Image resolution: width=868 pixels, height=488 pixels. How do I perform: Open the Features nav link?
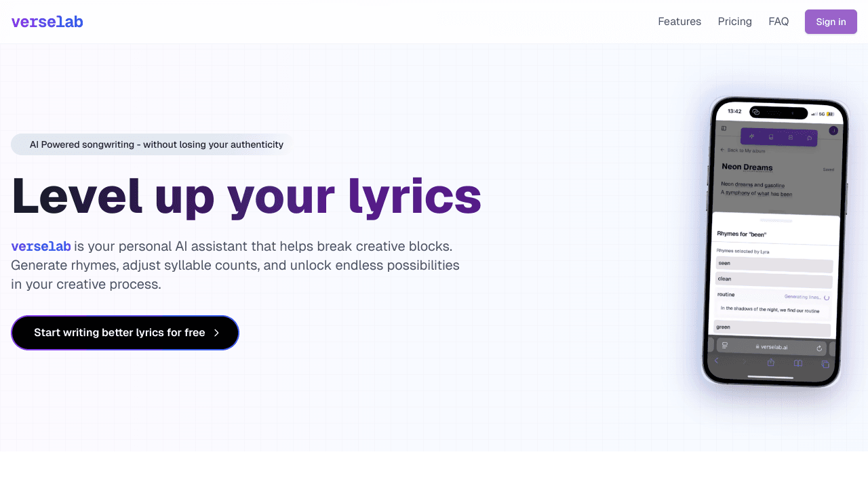679,22
